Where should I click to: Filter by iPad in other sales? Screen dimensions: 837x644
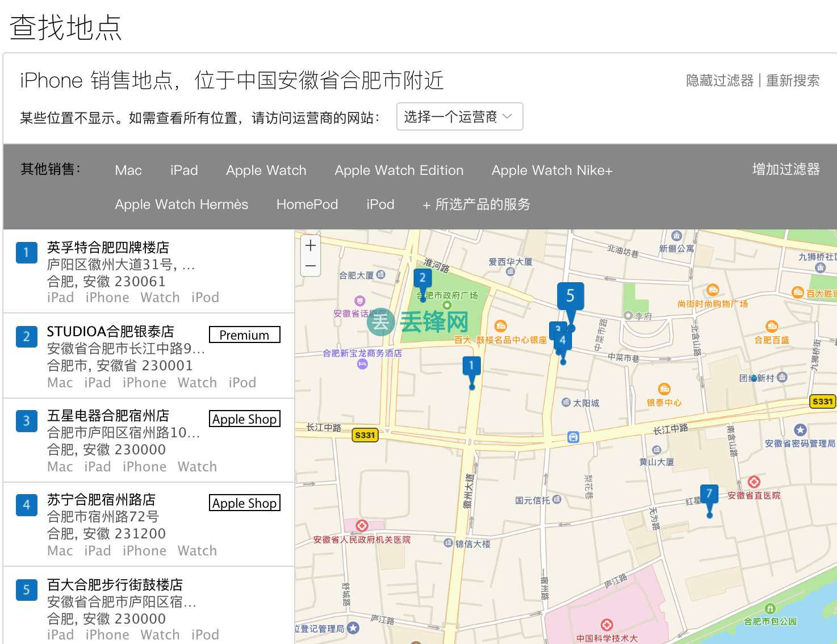(x=184, y=170)
